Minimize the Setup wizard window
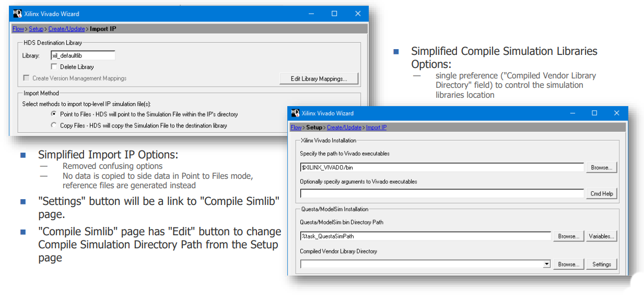The height and width of the screenshot is (298, 644). pos(571,113)
